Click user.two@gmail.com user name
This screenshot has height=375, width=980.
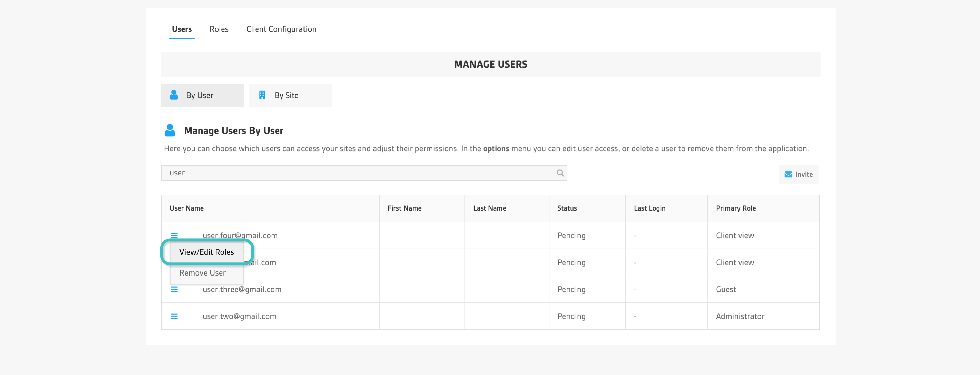click(239, 316)
